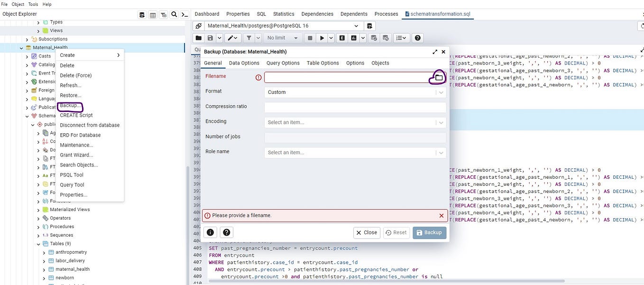
Task: Open the Format dropdown showing Custom
Action: coord(355,92)
